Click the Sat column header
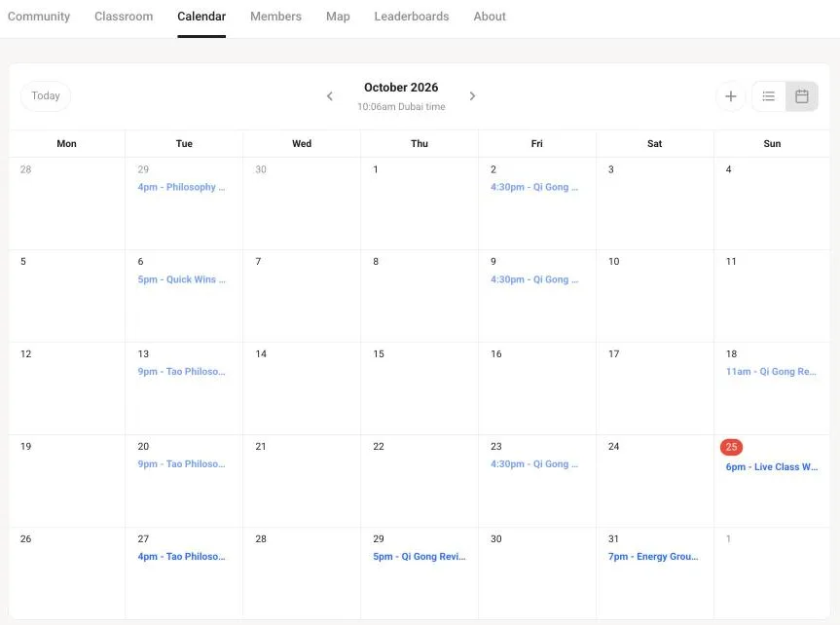Image resolution: width=840 pixels, height=625 pixels. point(655,144)
